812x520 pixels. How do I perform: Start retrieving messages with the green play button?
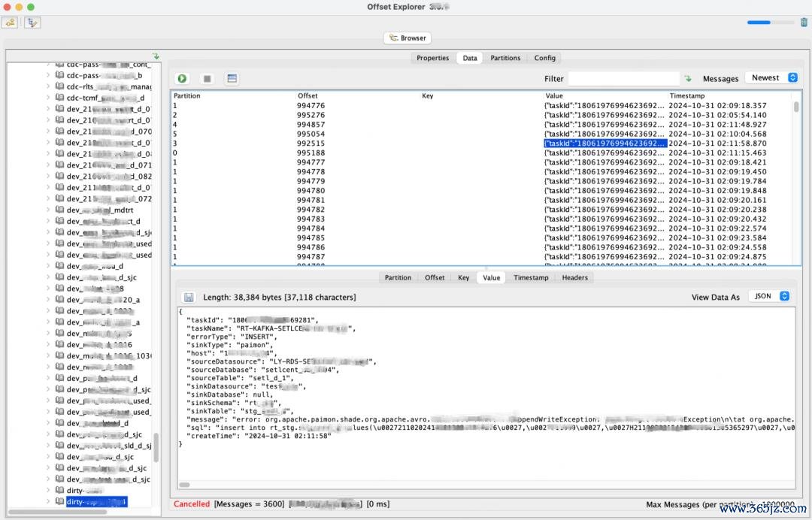pos(182,79)
